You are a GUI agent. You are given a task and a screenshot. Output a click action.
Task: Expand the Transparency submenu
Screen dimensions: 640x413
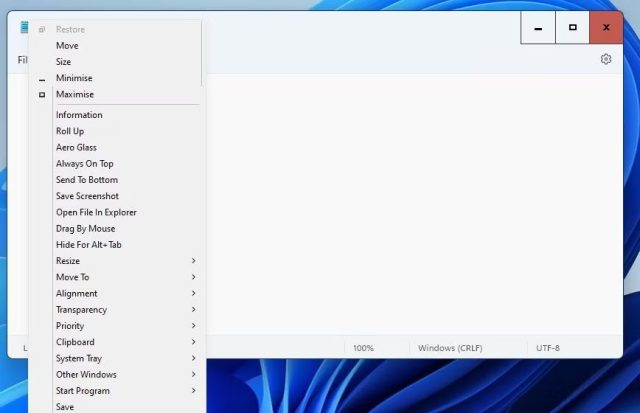(x=127, y=310)
